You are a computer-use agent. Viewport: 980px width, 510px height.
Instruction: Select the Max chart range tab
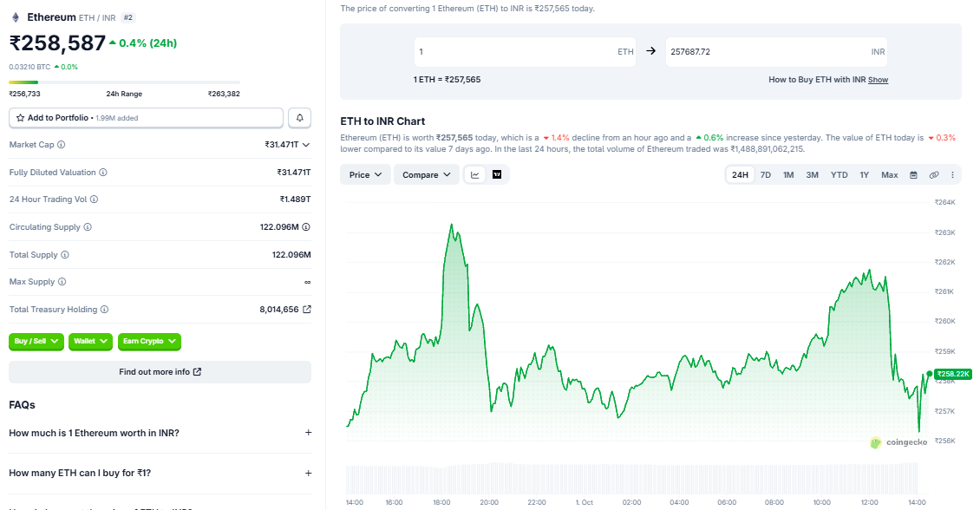click(x=890, y=175)
